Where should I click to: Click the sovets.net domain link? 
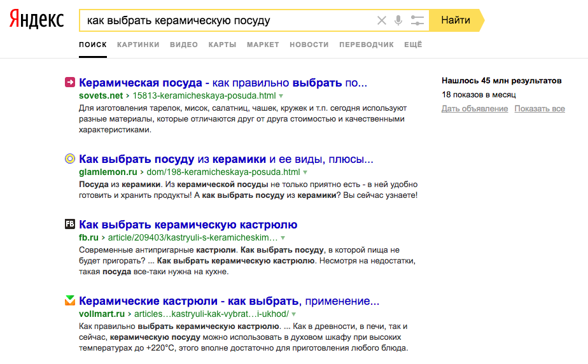click(101, 95)
